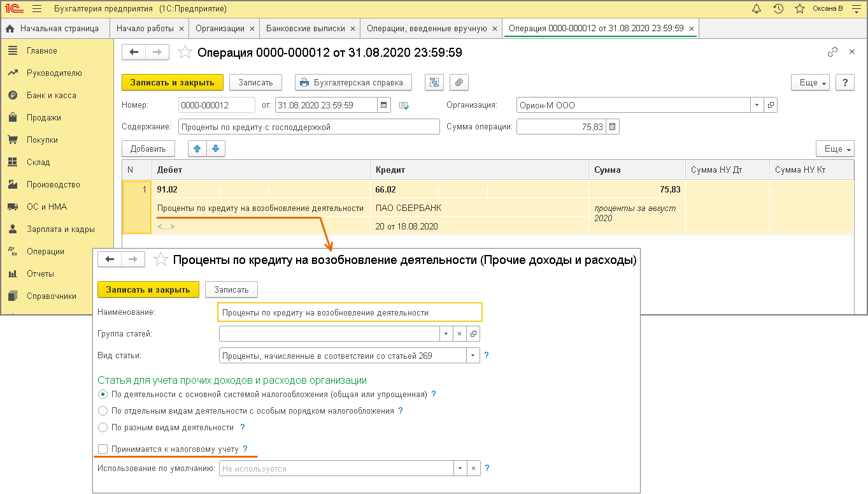Show help for Использование по умолчанию
868x494 pixels.
[x=487, y=469]
